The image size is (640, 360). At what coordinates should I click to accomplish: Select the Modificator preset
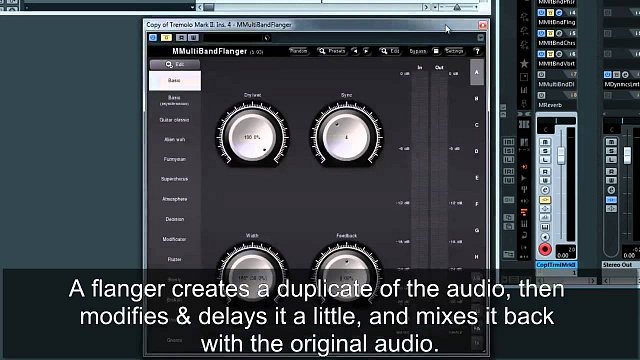[174, 239]
